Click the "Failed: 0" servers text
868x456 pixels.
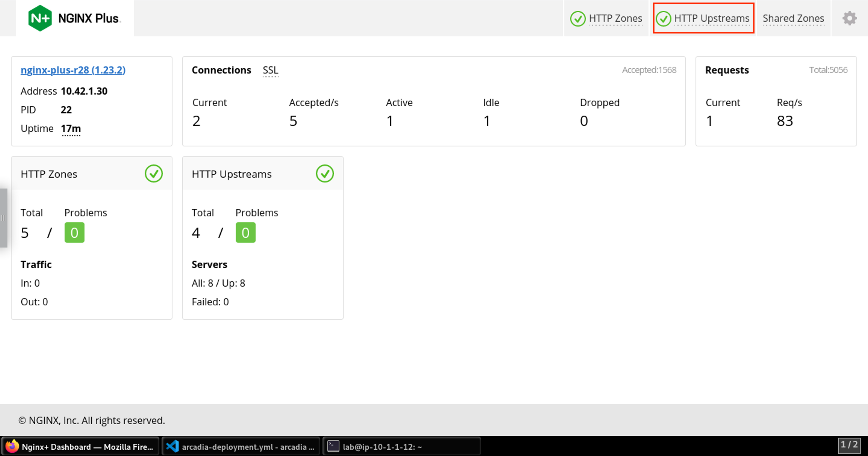pos(210,302)
